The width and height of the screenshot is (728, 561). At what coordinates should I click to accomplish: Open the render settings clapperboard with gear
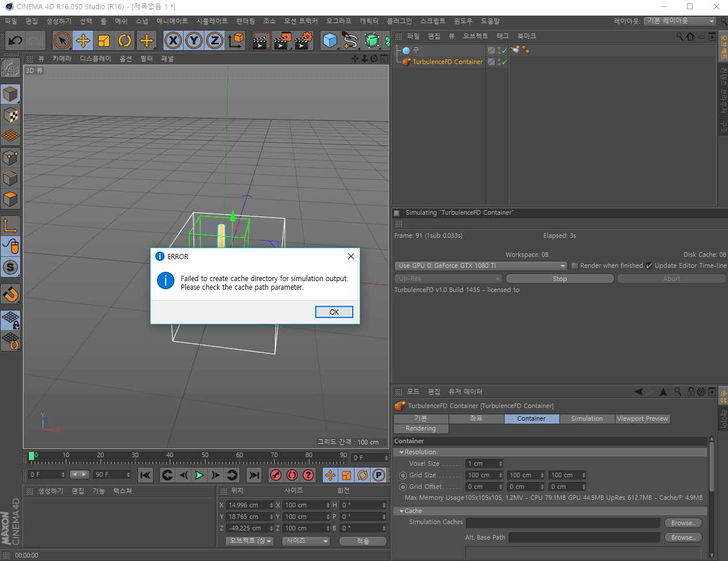pos(303,40)
